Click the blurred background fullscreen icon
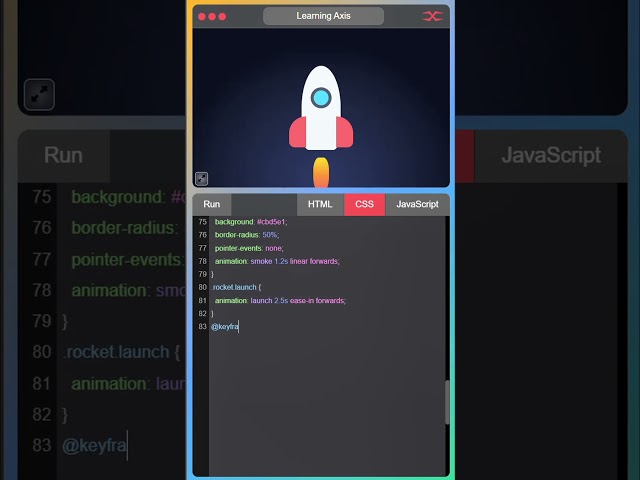The width and height of the screenshot is (640, 480). click(x=39, y=95)
